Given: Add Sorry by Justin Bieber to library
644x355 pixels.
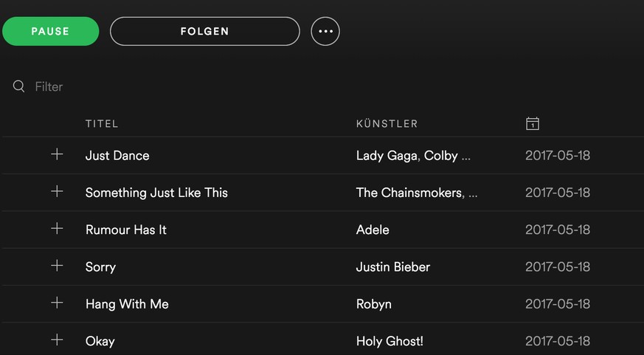Looking at the screenshot, I should point(57,266).
